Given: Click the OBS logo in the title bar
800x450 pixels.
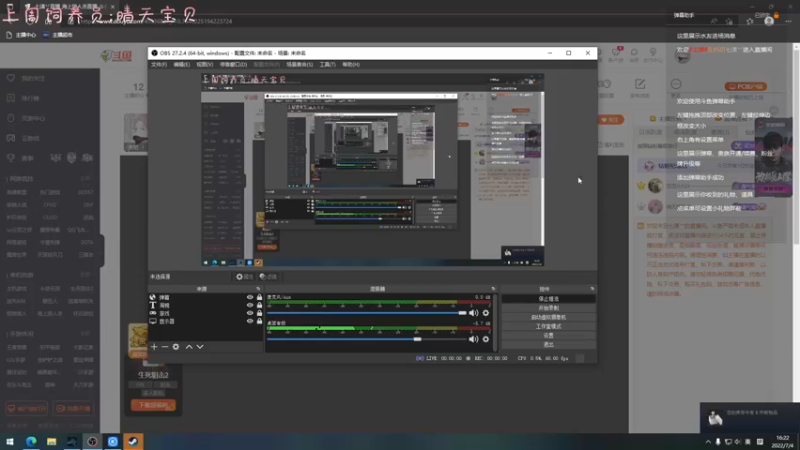Looking at the screenshot, I should coord(155,53).
